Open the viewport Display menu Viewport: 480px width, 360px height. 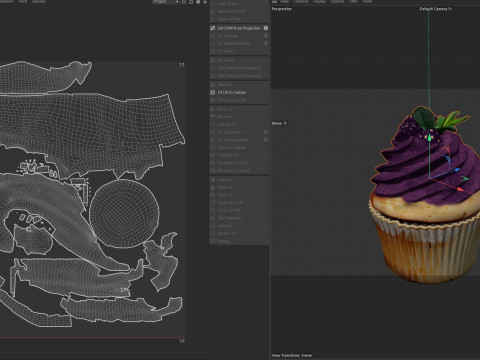[319, 2]
